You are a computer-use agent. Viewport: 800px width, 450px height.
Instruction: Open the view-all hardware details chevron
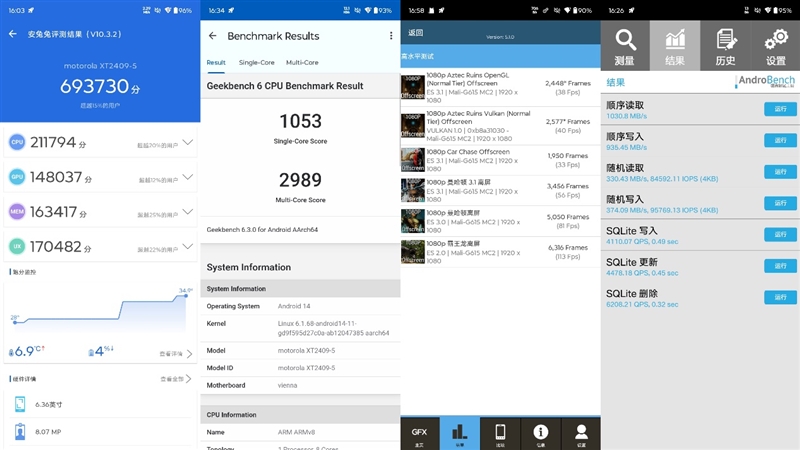point(188,379)
